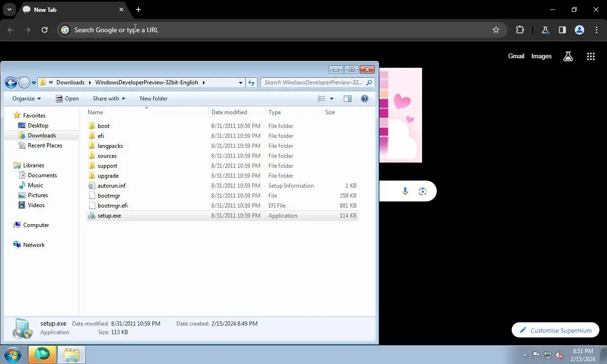Switch to Supermium browser on taskbar
The width and height of the screenshot is (607, 364).
(x=42, y=355)
